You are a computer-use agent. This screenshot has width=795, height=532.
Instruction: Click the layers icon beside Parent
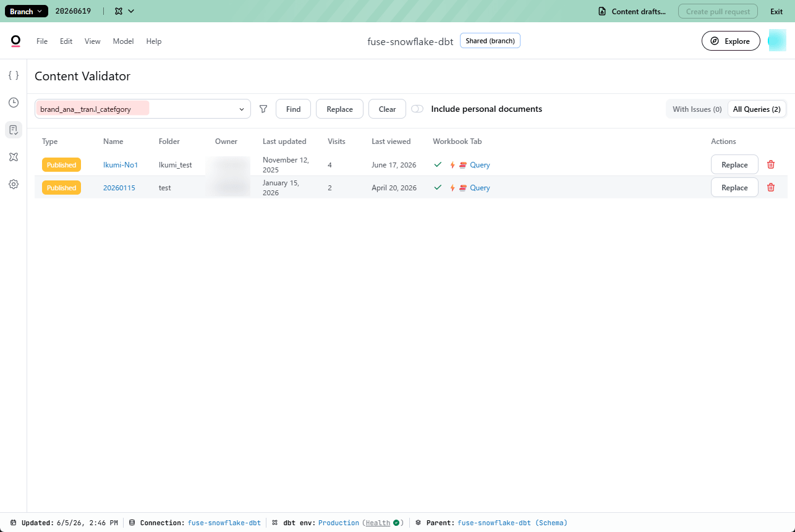(418, 523)
